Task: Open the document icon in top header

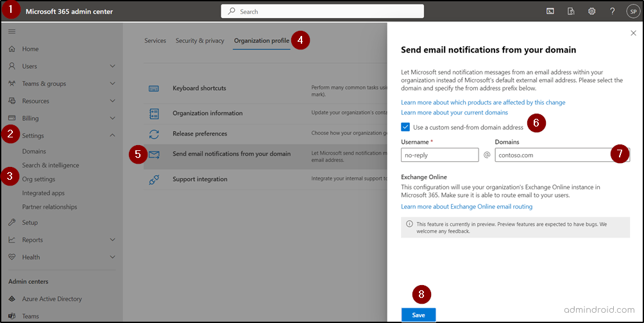Action: [x=571, y=12]
